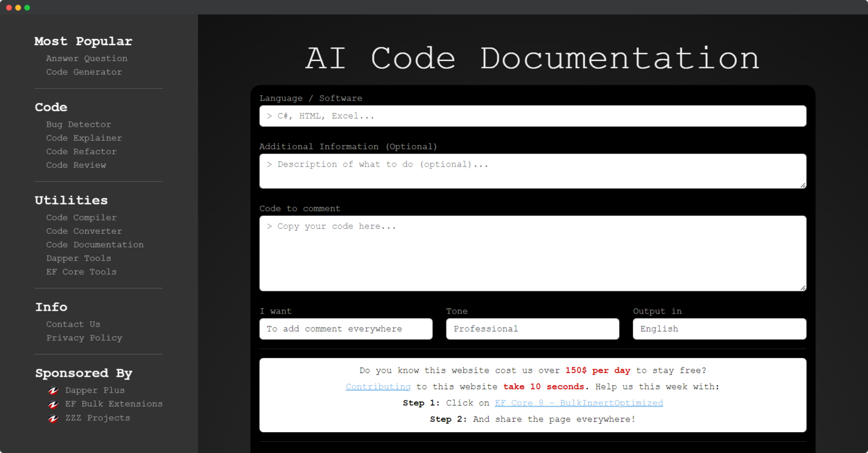Click the ZZZ Projects sponsor icon
The image size is (868, 453).
[x=53, y=417]
